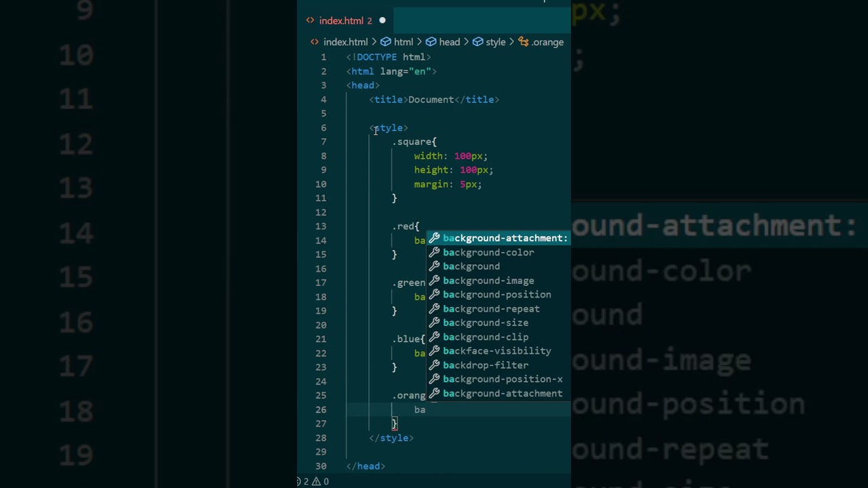The height and width of the screenshot is (488, 868).
Task: Click the error-underlined closing brace on line 27
Action: (x=394, y=424)
